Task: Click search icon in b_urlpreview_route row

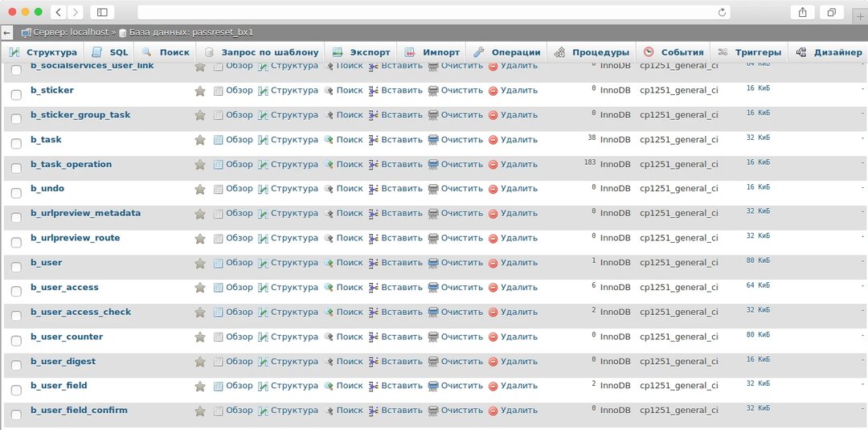Action: [329, 239]
